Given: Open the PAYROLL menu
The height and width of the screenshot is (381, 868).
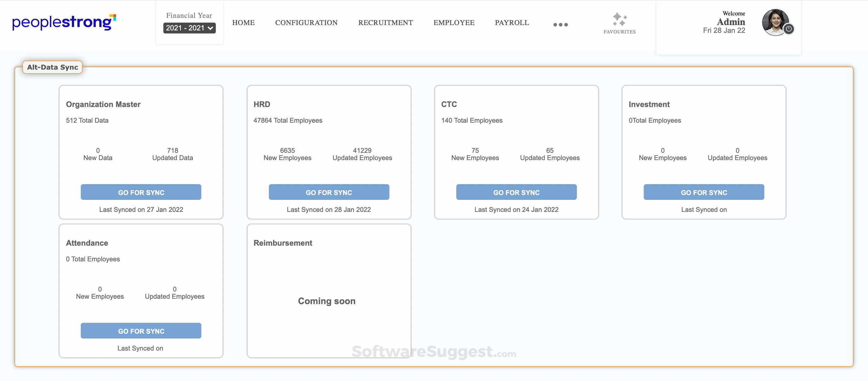Looking at the screenshot, I should click(x=511, y=23).
